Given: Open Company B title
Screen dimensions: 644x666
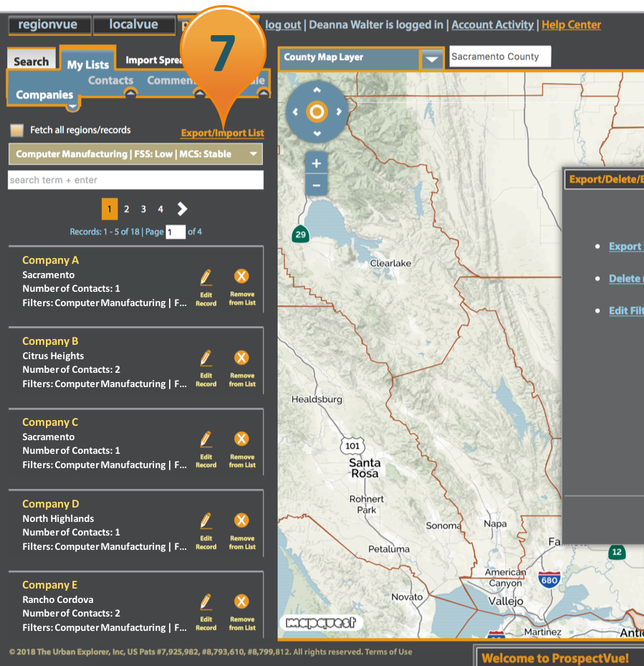Looking at the screenshot, I should pos(50,341).
